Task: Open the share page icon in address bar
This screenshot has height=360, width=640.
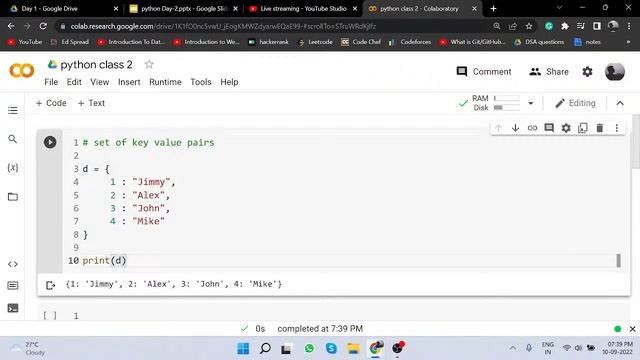Action: coord(513,26)
